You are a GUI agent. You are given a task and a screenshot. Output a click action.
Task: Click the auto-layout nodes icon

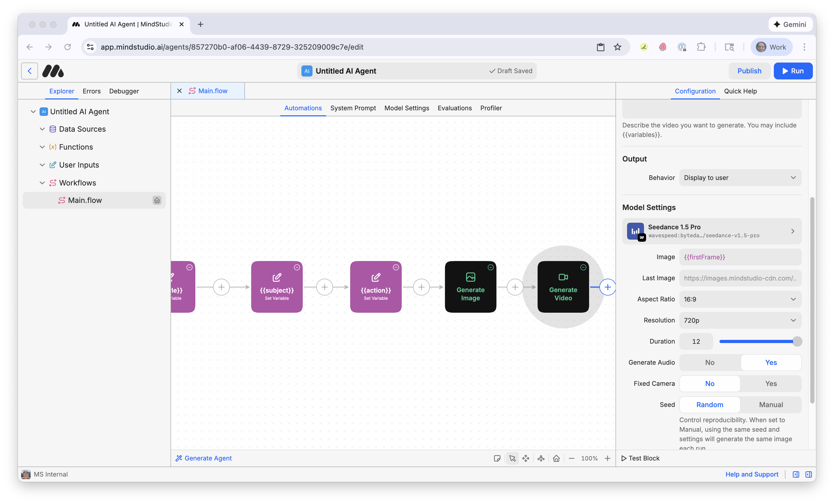(541, 458)
